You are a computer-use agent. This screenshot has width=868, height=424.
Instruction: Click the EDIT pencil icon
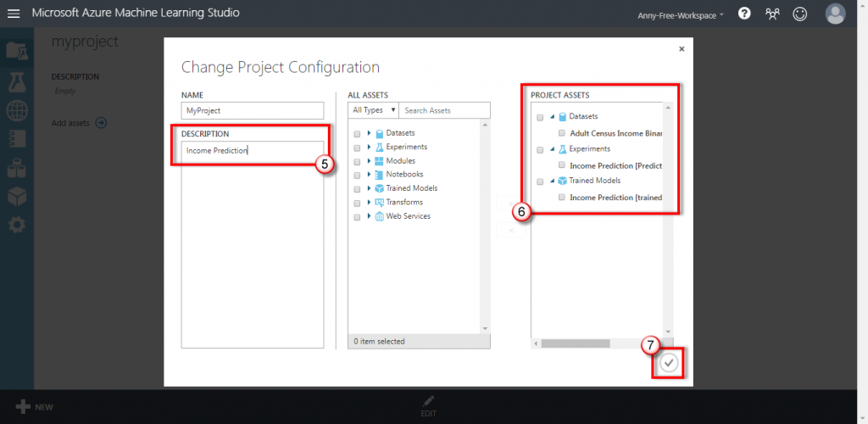428,401
